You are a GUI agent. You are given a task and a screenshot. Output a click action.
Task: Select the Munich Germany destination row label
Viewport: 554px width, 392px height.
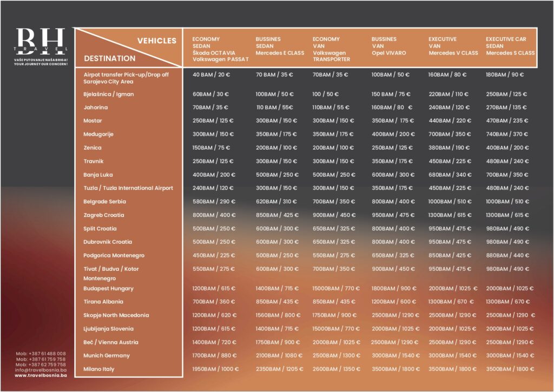[x=107, y=355]
